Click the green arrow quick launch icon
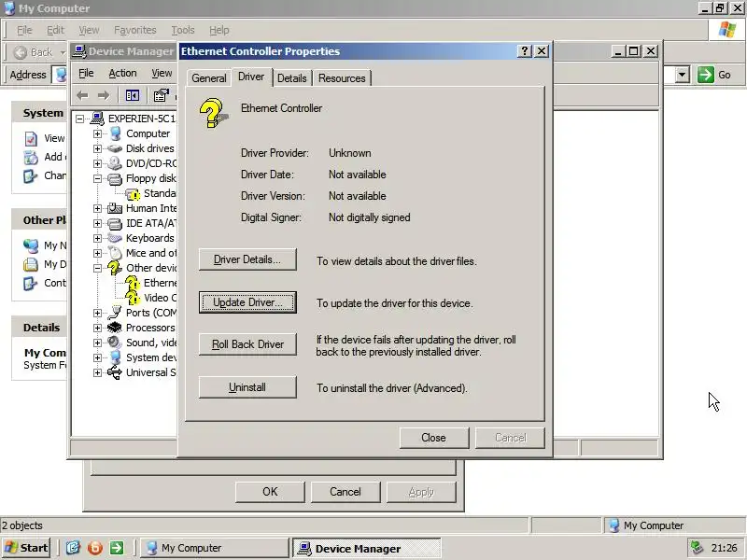This screenshot has height=560, width=747. tap(117, 548)
